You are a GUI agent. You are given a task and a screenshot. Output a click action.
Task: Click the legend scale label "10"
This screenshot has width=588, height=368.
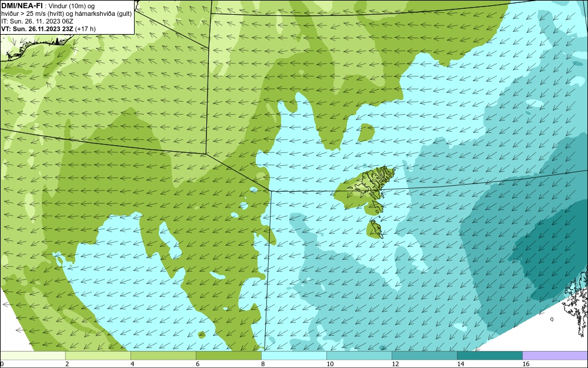[x=330, y=364]
